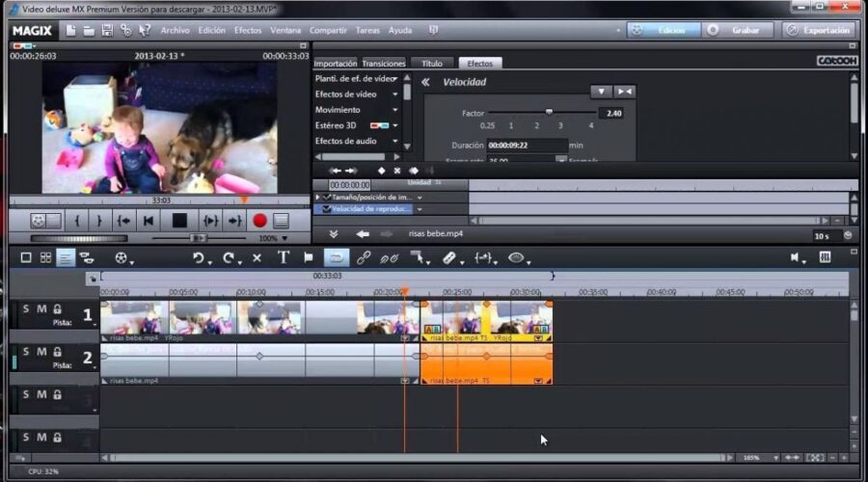Expand Planti. de ef. de vídeo category
Viewport: 868px width, 482px height.
tap(394, 79)
